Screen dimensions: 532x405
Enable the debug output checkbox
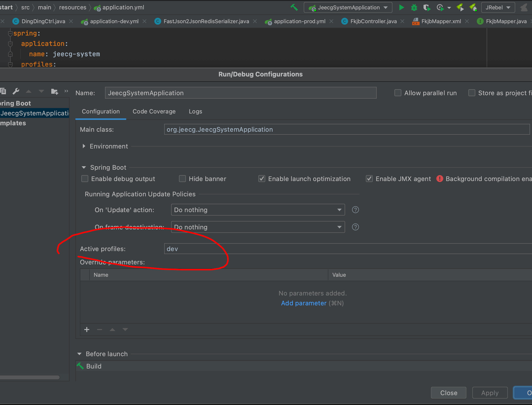tap(85, 179)
